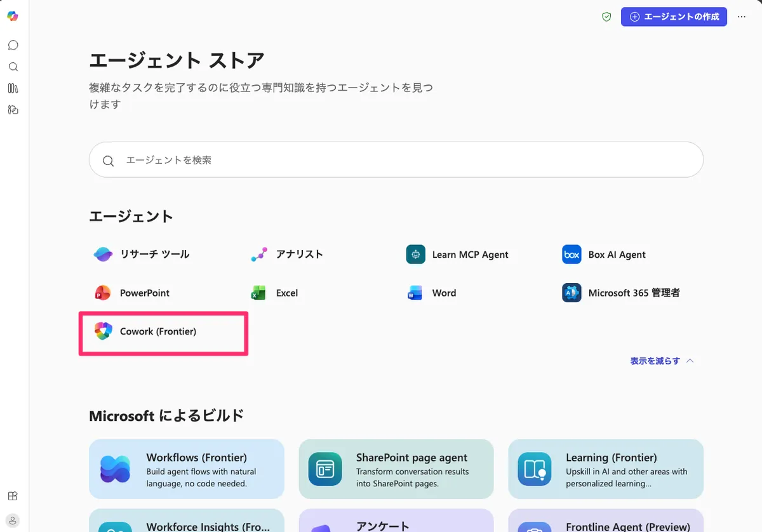
Task: Open the Library icon in sidebar
Action: click(x=13, y=88)
